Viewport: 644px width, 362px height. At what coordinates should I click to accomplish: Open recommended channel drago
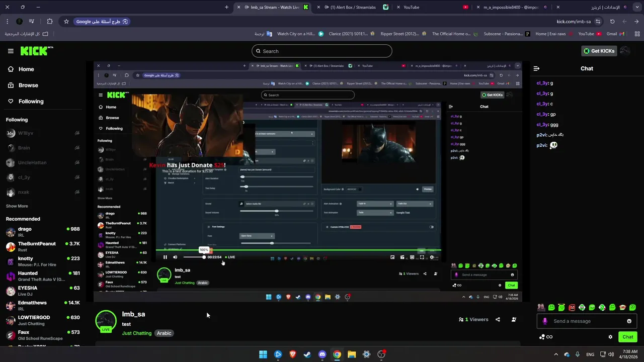point(42,232)
